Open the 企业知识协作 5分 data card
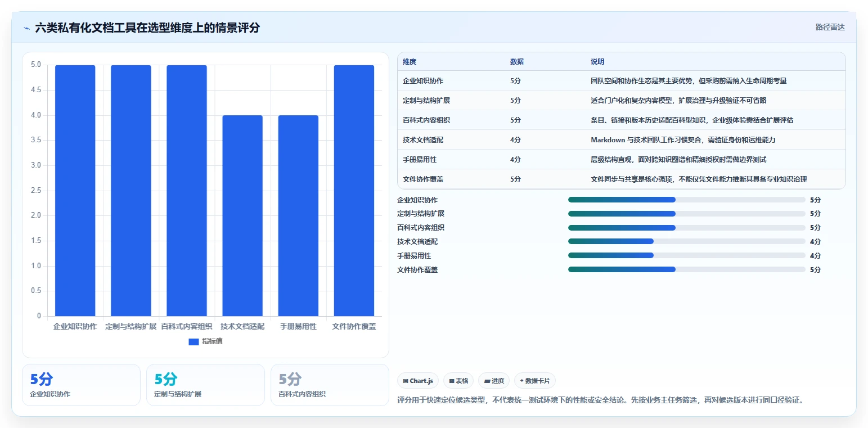868x428 pixels. click(x=81, y=385)
